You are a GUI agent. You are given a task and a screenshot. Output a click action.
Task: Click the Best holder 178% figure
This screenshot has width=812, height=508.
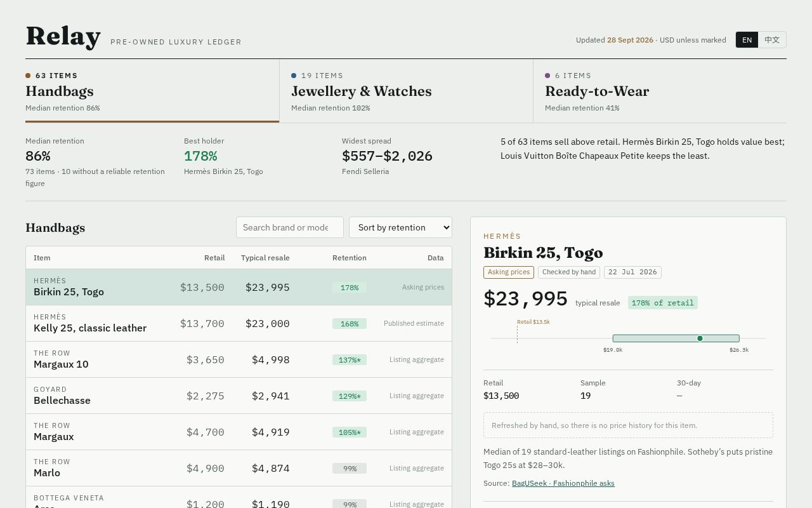tap(200, 156)
